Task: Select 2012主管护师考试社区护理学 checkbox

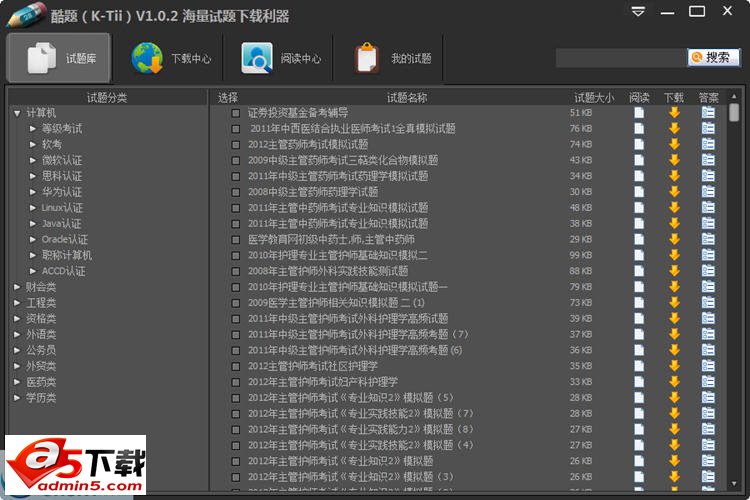Action: pyautogui.click(x=235, y=367)
